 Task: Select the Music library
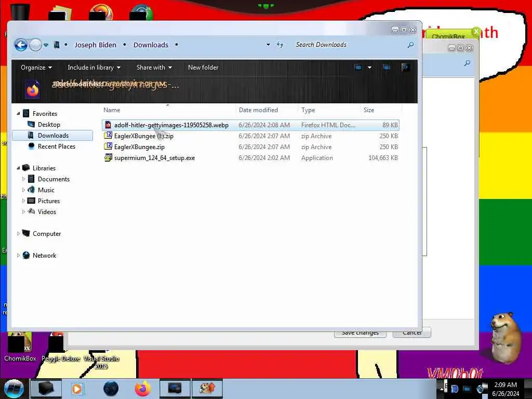point(46,190)
